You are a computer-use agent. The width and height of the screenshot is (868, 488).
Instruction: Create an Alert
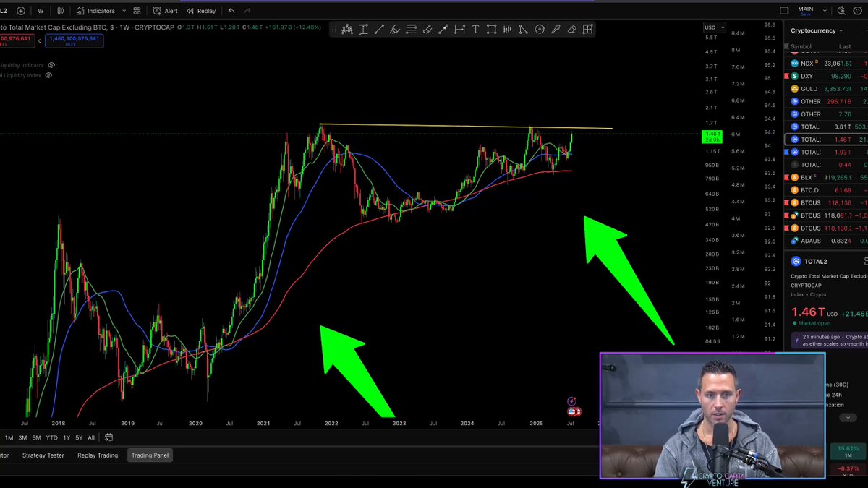pos(166,11)
